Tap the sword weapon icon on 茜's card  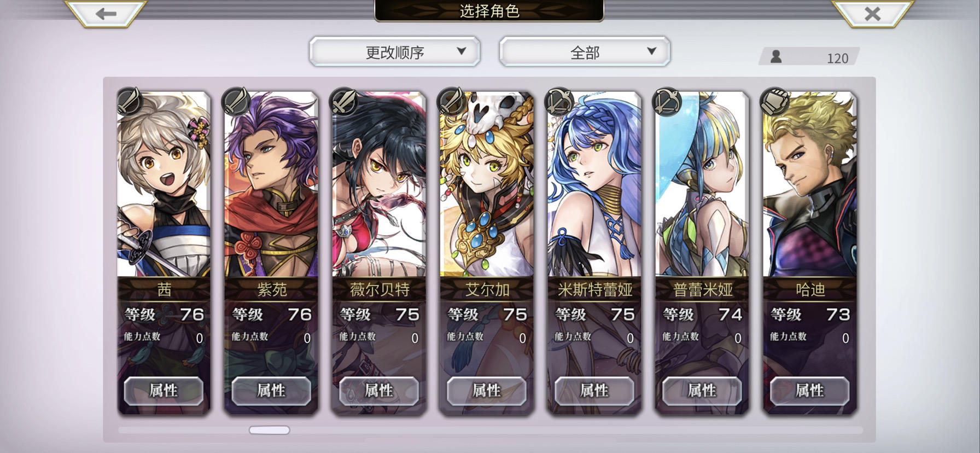tap(129, 102)
